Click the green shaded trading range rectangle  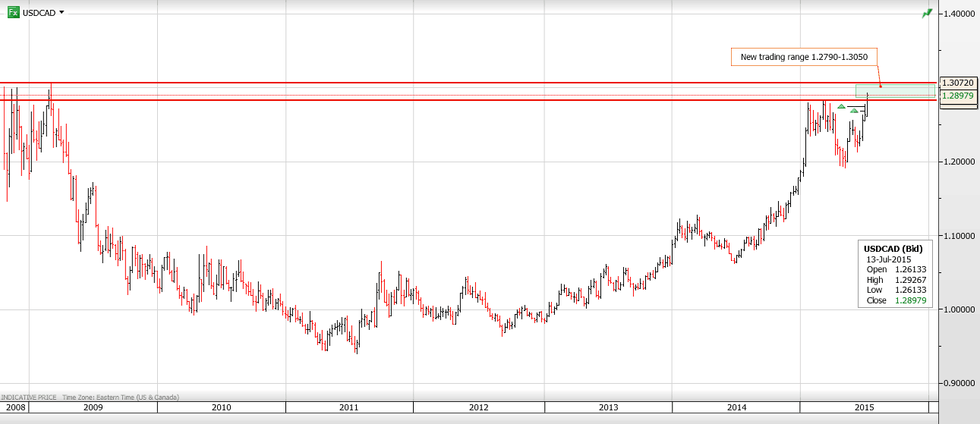pos(896,91)
